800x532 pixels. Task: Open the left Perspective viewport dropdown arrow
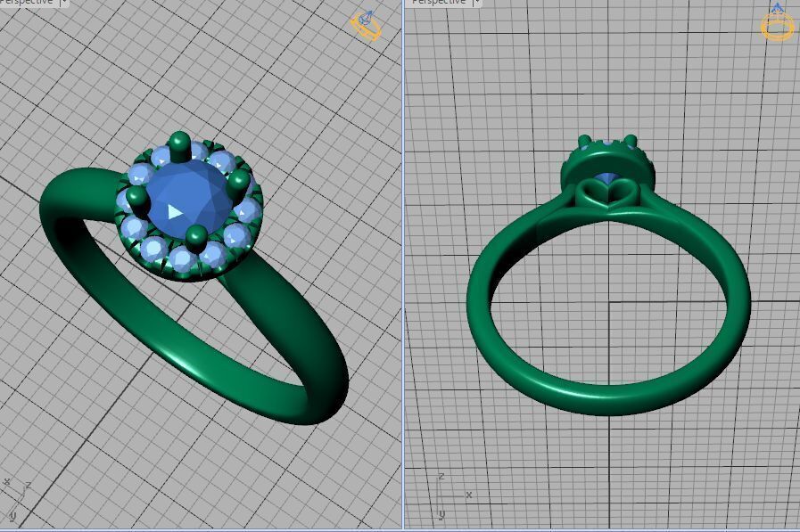[x=64, y=2]
